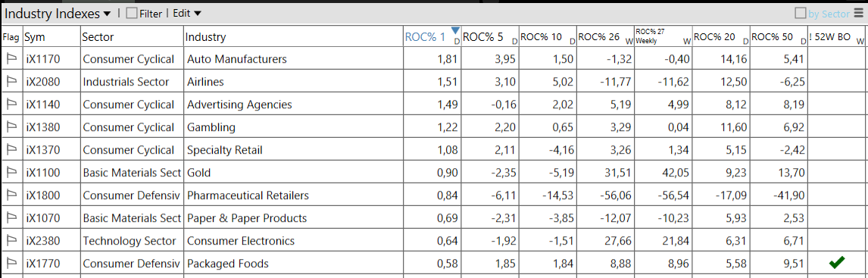Flag the Auto Manufacturers row
868x278 pixels.
point(11,58)
